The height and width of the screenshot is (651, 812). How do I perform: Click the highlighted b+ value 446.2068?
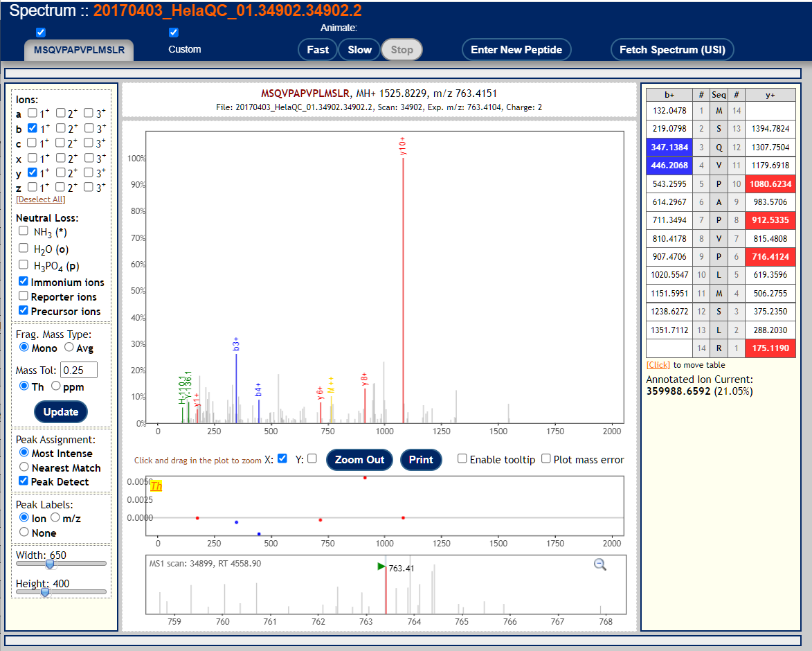pos(669,166)
